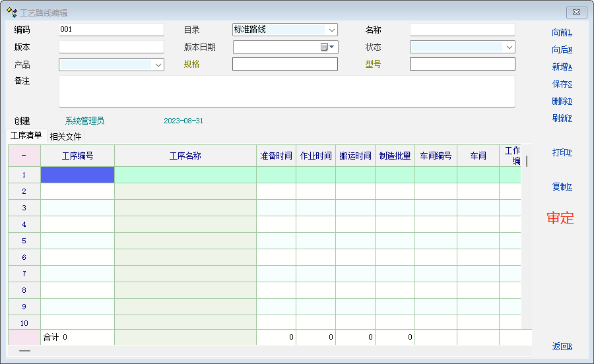Switch to the 相关文件 tab

click(x=65, y=136)
